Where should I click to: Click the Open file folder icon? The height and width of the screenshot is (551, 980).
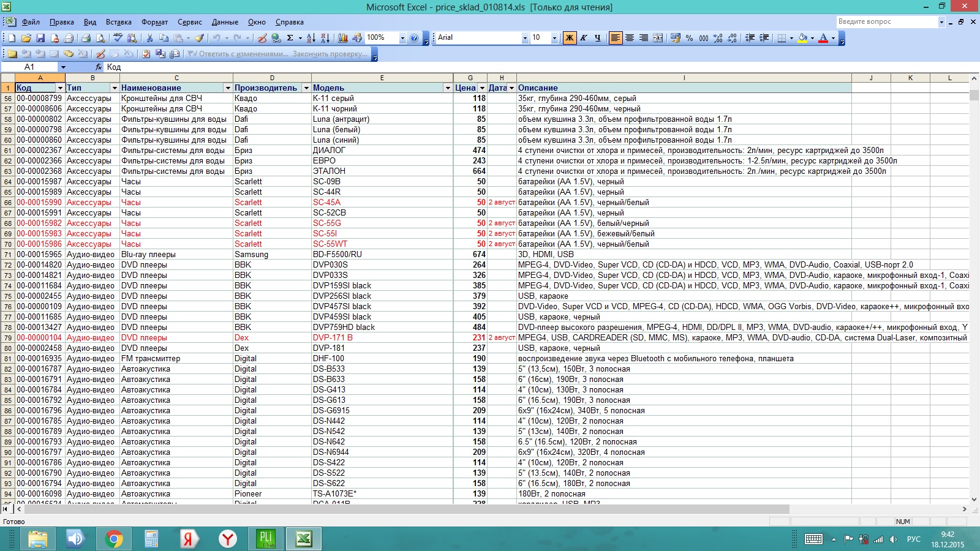click(x=26, y=38)
